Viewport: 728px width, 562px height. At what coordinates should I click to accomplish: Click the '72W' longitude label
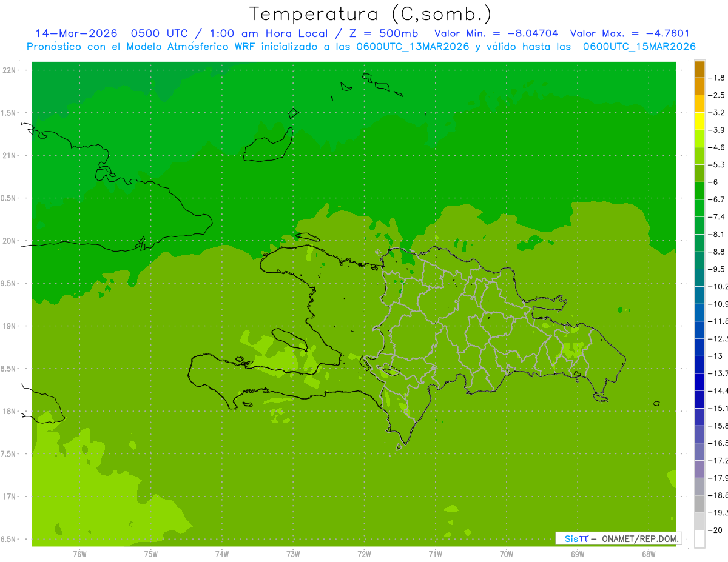pos(365,554)
